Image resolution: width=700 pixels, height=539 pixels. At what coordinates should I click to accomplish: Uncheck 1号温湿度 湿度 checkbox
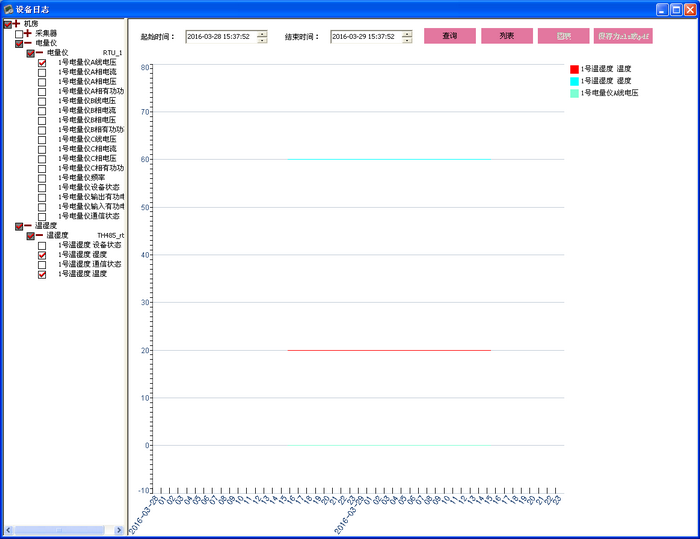[42, 255]
